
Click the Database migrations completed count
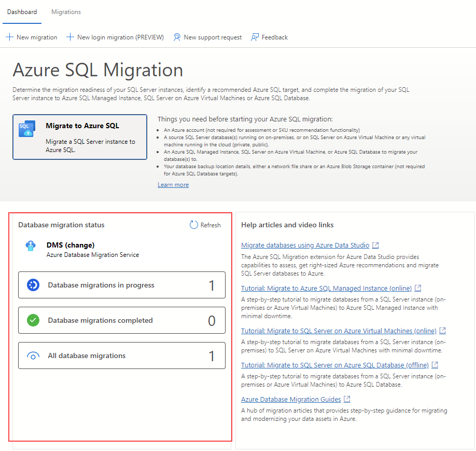pyautogui.click(x=211, y=320)
